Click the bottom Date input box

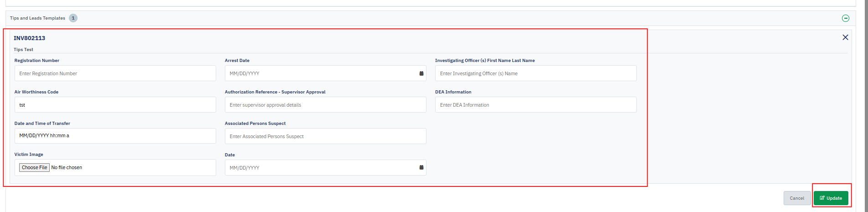click(319, 168)
